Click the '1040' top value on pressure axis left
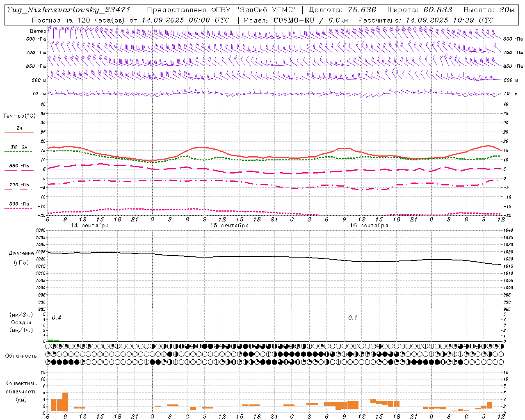The height and width of the screenshot is (420, 525). pyautogui.click(x=41, y=231)
